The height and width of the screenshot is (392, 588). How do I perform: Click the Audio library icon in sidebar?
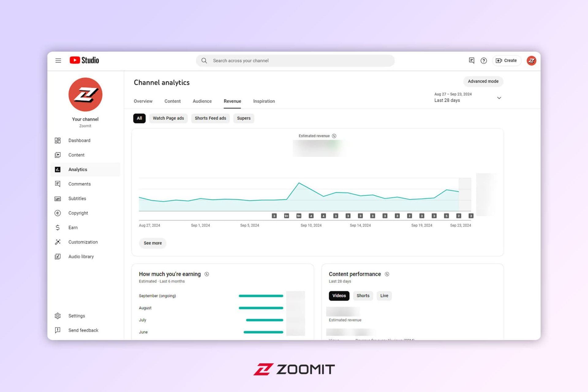[58, 256]
